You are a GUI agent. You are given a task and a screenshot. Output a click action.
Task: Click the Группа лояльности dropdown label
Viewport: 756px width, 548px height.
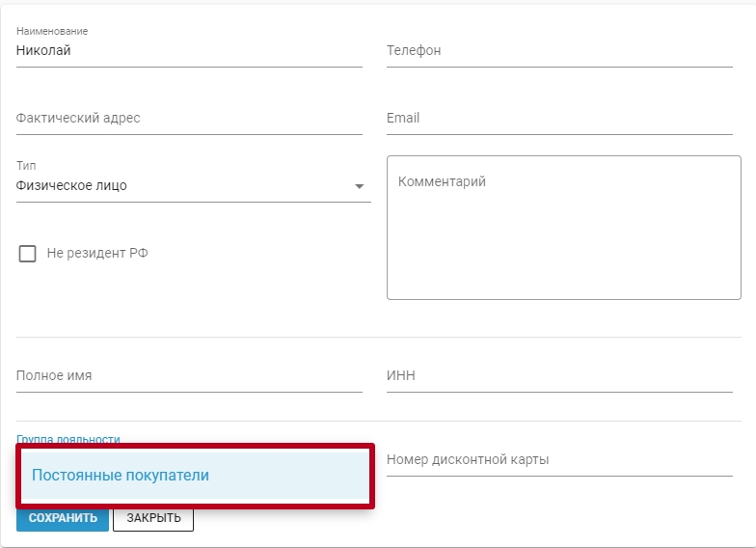coord(67,439)
